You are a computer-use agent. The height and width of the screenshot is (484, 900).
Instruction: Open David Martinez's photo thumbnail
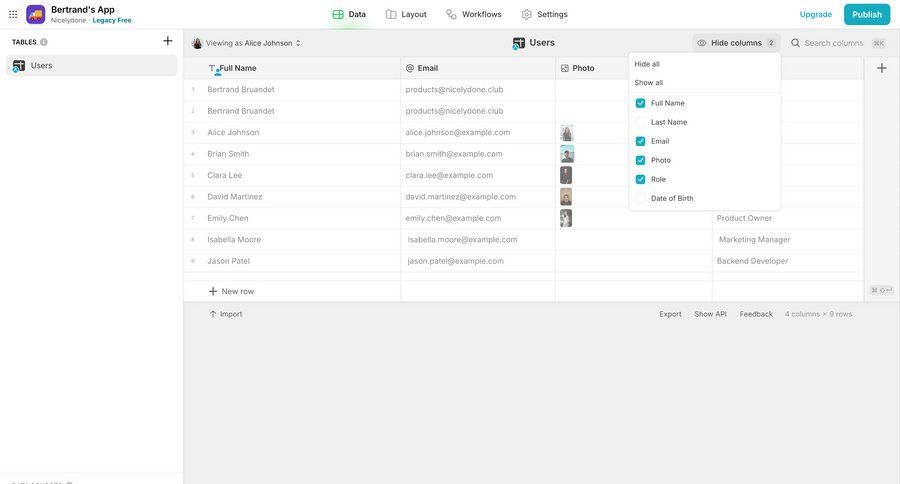click(566, 197)
